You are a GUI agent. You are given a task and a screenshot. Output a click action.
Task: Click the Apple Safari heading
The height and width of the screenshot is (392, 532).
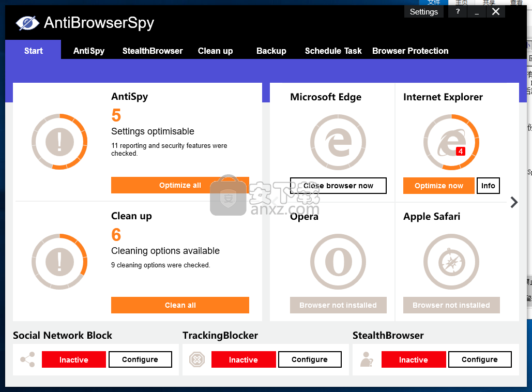[x=432, y=217]
